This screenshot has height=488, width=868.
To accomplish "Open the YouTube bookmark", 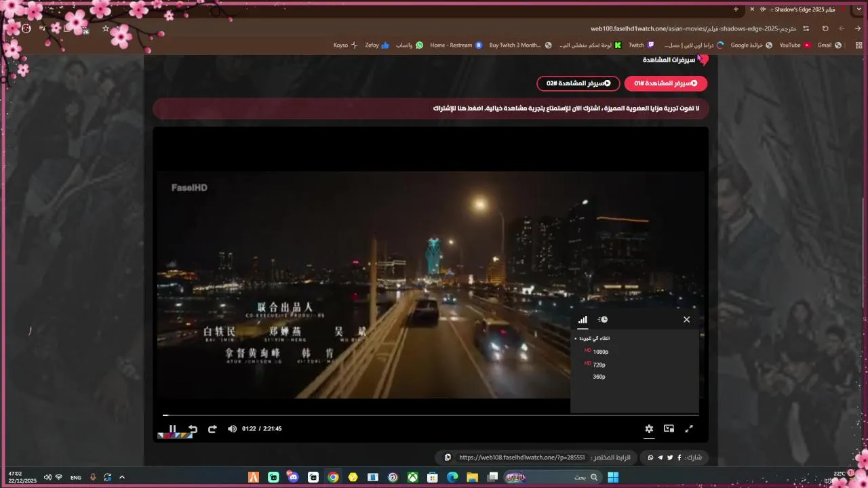I will (x=795, y=45).
